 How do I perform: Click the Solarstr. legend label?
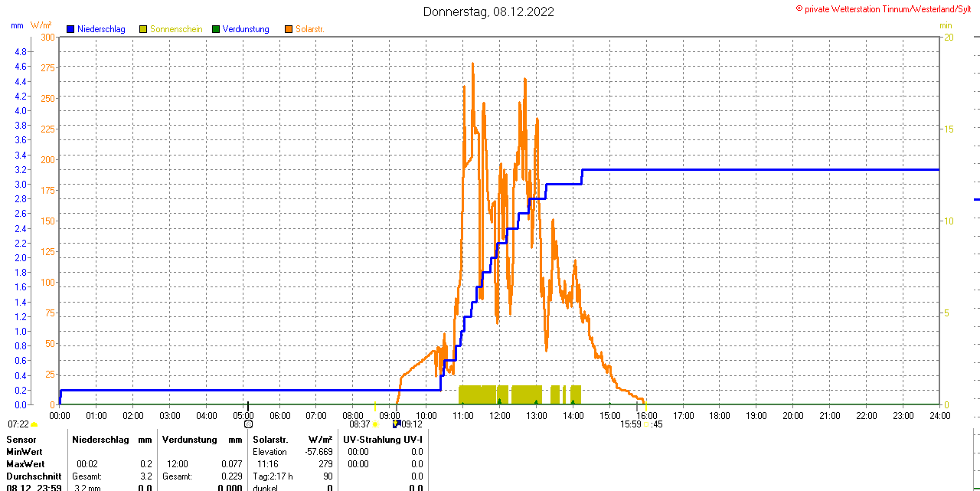click(310, 29)
